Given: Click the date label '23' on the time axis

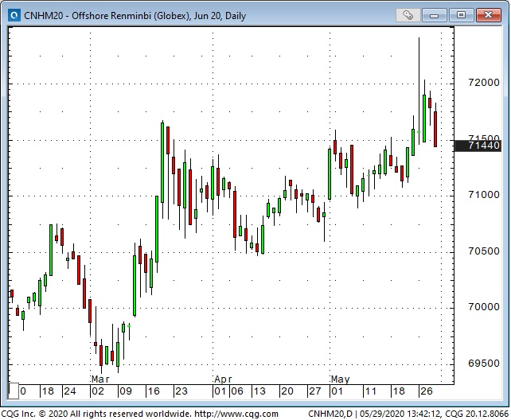Looking at the screenshot, I should tap(181, 391).
